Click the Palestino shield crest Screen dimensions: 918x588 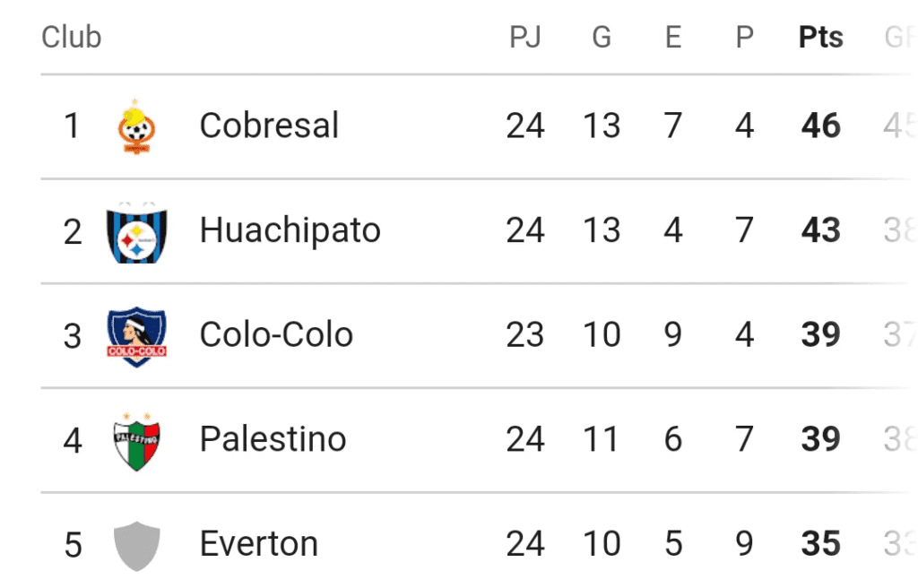(x=136, y=442)
